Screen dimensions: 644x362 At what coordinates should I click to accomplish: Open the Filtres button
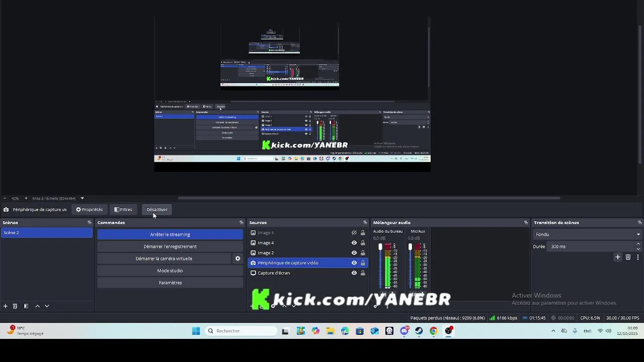[123, 210]
